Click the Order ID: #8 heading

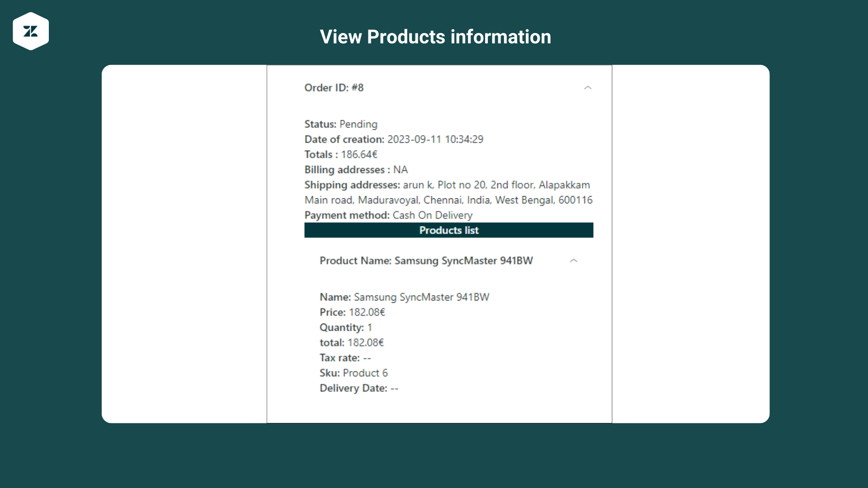(334, 88)
